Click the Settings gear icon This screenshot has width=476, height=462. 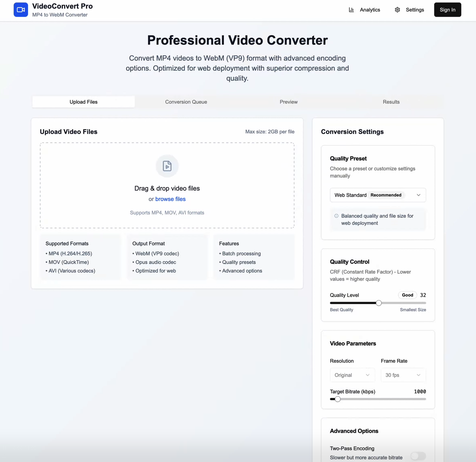click(x=397, y=10)
